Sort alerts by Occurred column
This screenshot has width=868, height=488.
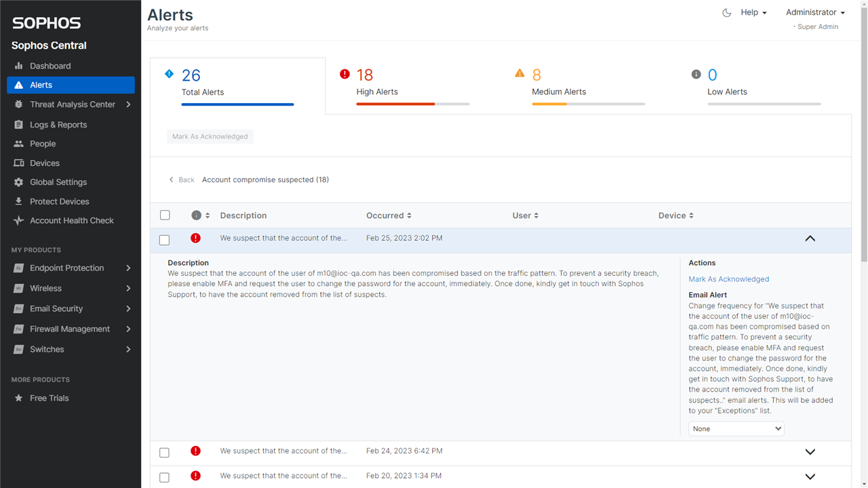click(389, 216)
